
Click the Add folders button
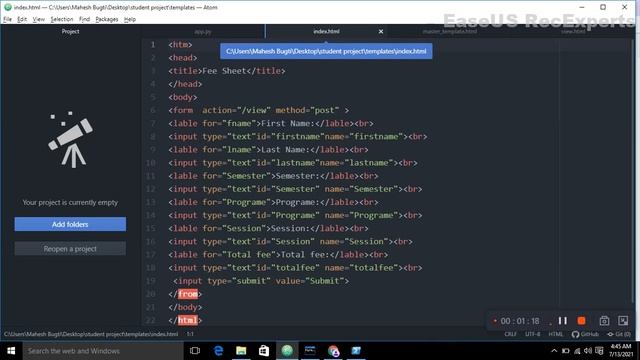70,224
